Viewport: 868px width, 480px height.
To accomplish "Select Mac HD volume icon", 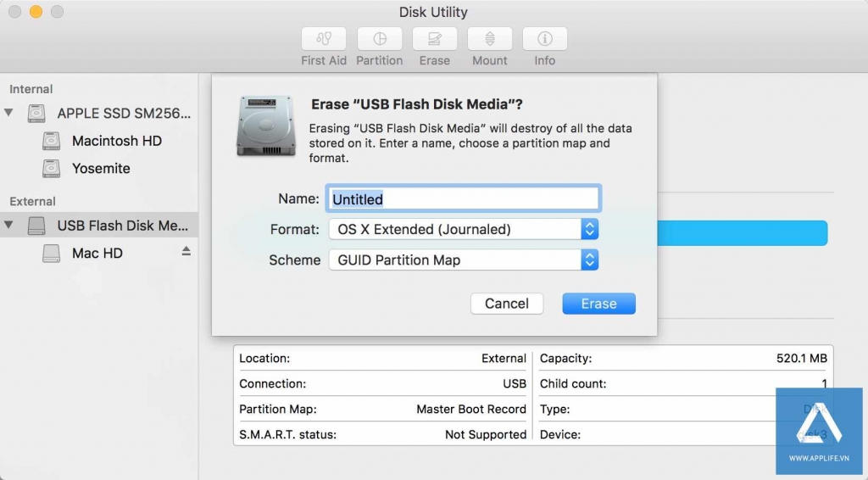I will pyautogui.click(x=52, y=253).
